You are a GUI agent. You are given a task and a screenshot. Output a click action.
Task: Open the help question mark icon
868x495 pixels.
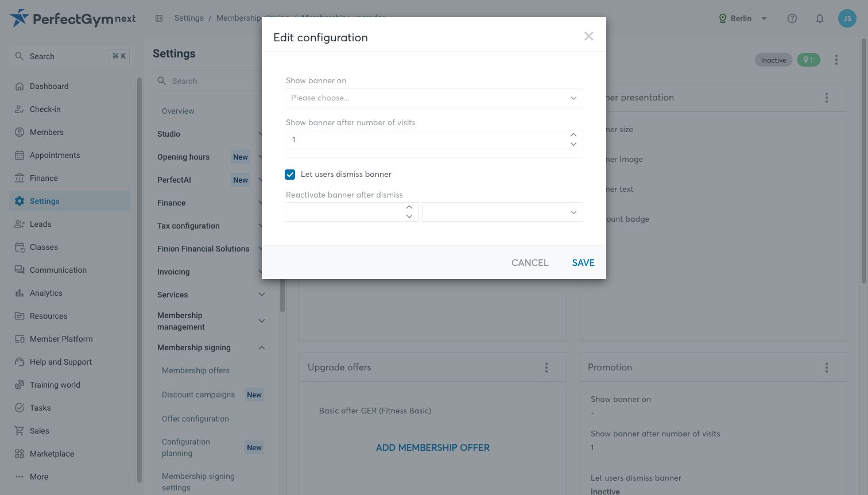tap(792, 18)
